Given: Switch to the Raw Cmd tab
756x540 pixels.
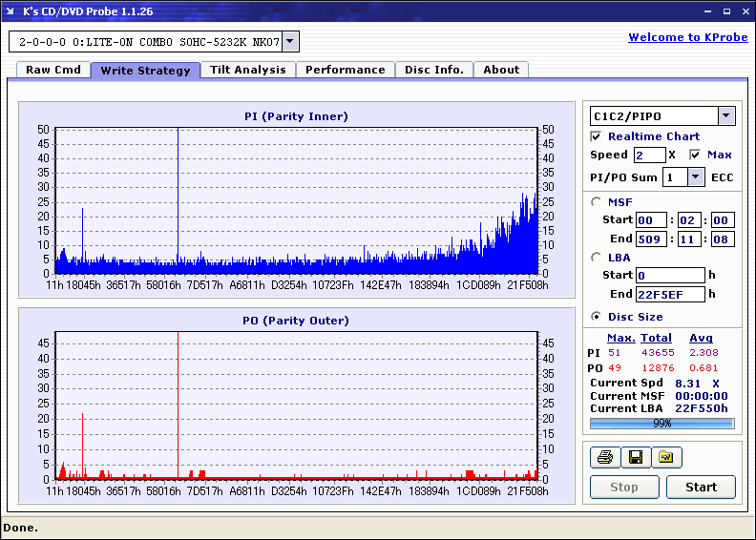Looking at the screenshot, I should 53,70.
